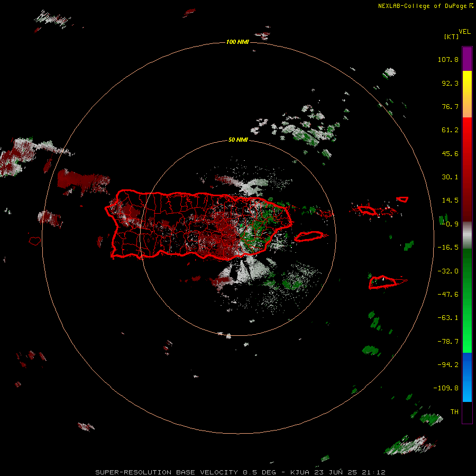Click the gray near-zero segment of the color bar
The height and width of the screenshot is (476, 476).
click(x=467, y=235)
